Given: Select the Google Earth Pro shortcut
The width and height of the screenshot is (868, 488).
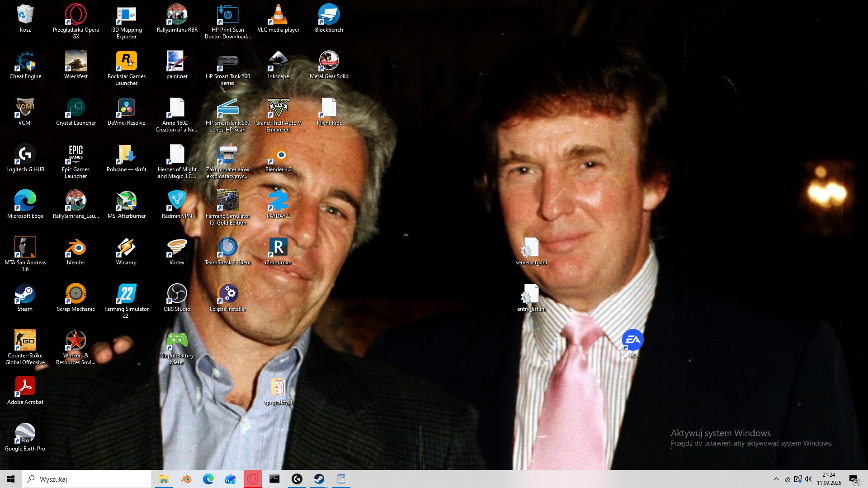Looking at the screenshot, I should click(x=25, y=437).
